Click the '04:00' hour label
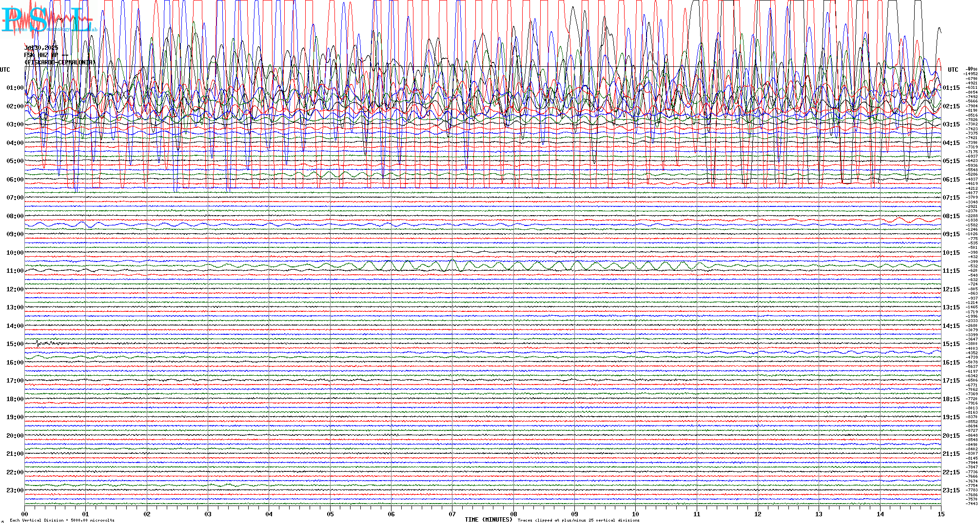980x527 pixels. (x=15, y=143)
